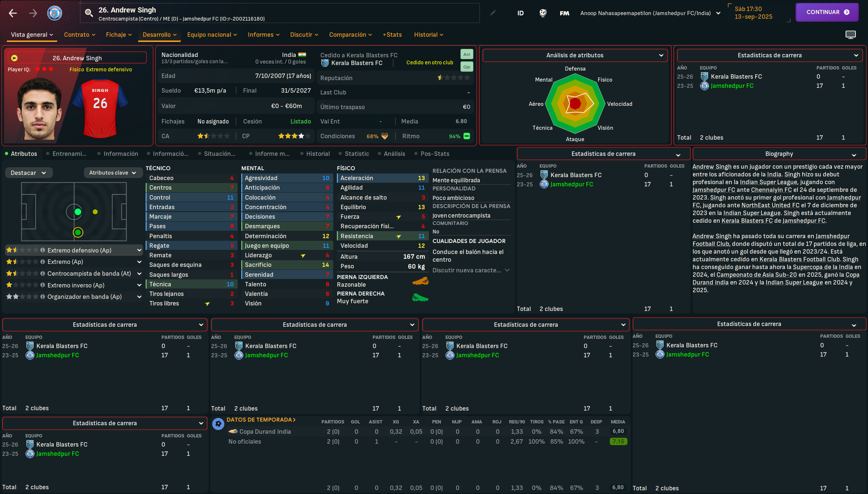868x494 pixels.
Task: Click the green Listado loan status link
Action: (x=300, y=122)
